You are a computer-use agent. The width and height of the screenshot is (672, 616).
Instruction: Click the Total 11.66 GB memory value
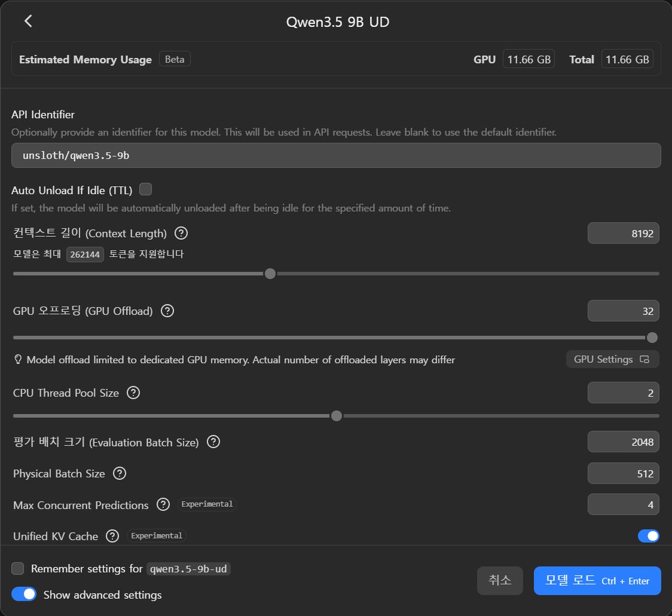[627, 59]
